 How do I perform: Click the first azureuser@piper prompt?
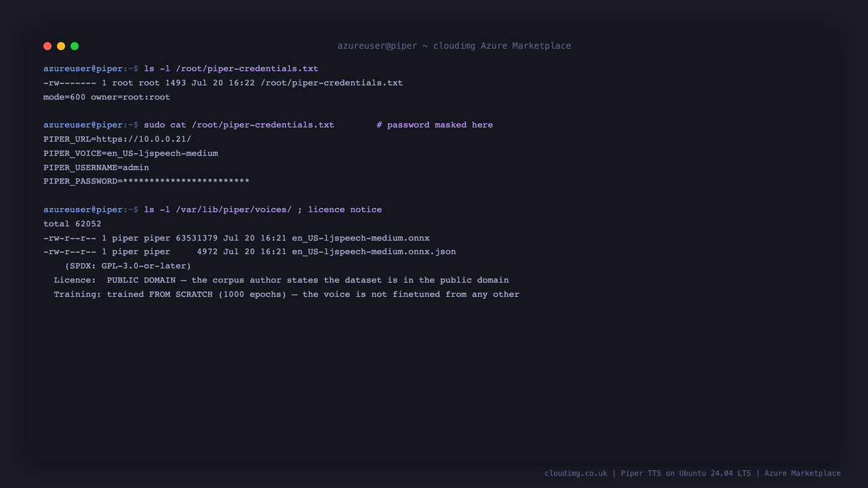(91, 68)
